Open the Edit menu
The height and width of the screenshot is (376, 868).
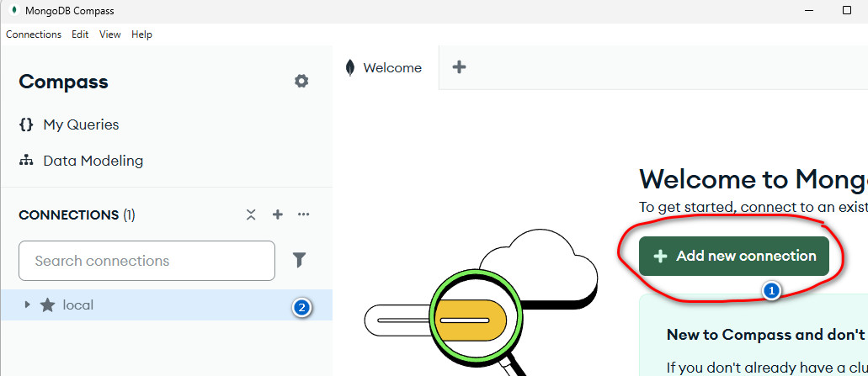80,34
